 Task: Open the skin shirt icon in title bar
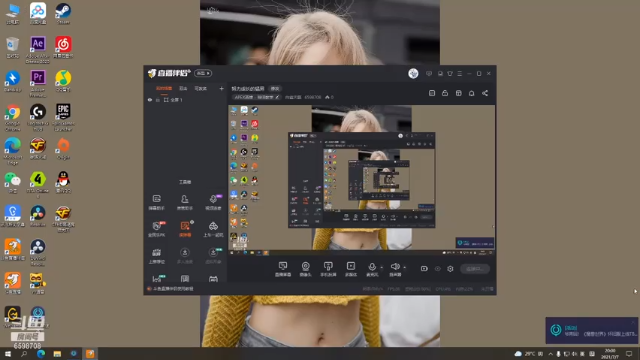coord(450,73)
